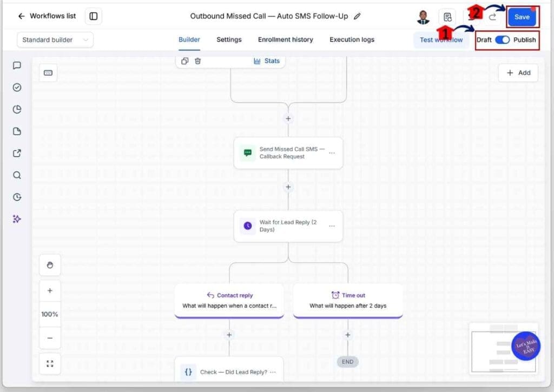This screenshot has height=392, width=554.
Task: Add action below Time out branch
Action: [348, 335]
